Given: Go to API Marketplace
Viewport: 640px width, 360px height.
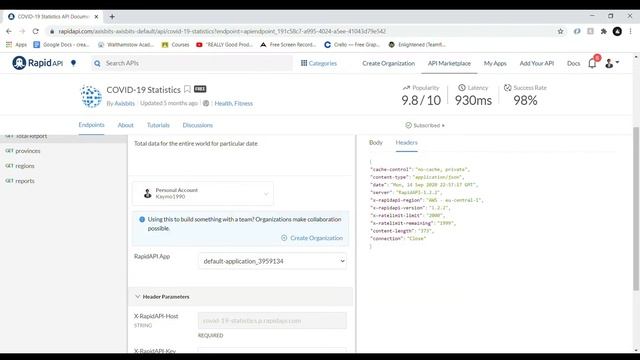Looking at the screenshot, I should [449, 63].
